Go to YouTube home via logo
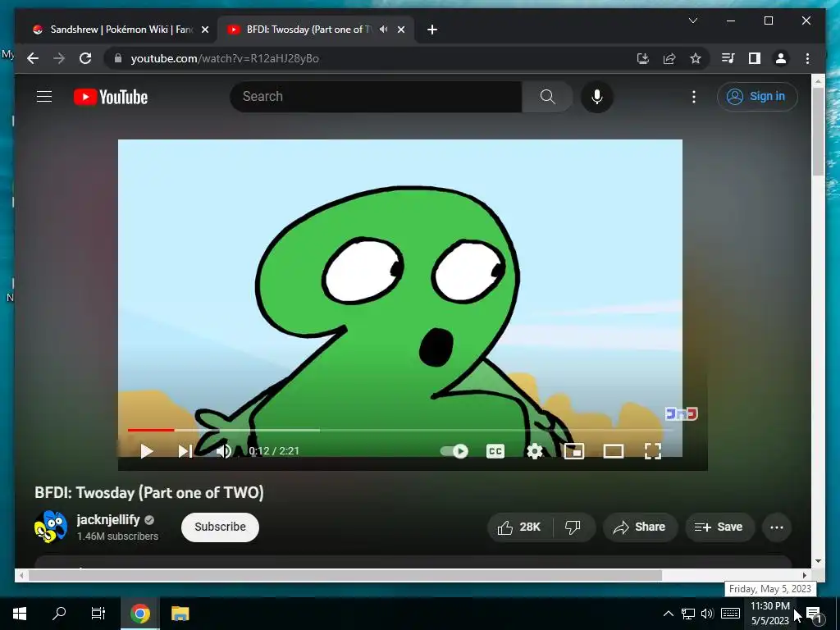This screenshot has width=840, height=630. point(111,97)
